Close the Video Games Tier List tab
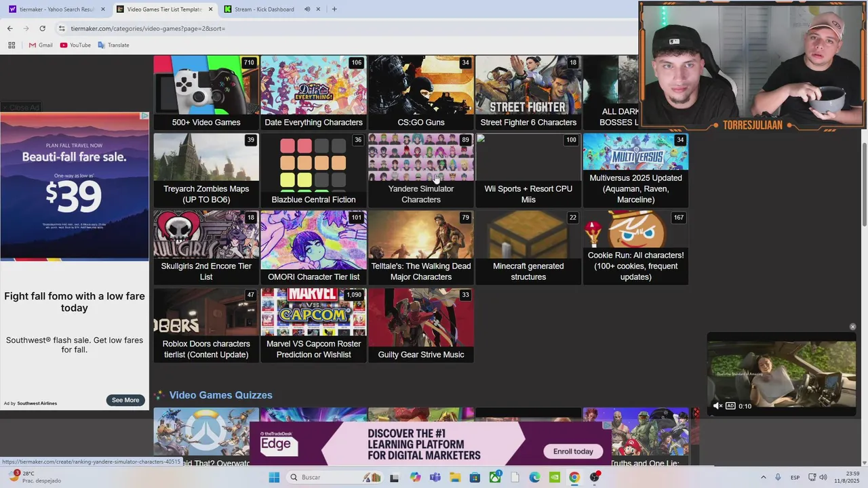 pyautogui.click(x=211, y=9)
